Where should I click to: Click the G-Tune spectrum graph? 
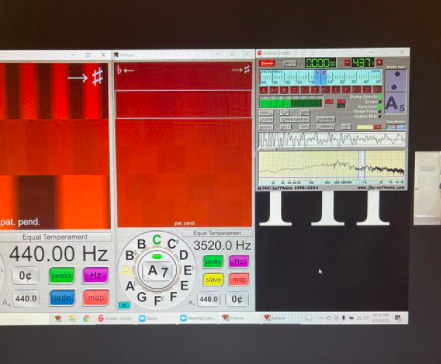click(332, 168)
